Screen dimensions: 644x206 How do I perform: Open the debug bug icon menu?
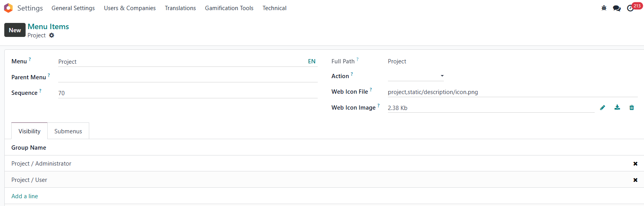pyautogui.click(x=604, y=8)
